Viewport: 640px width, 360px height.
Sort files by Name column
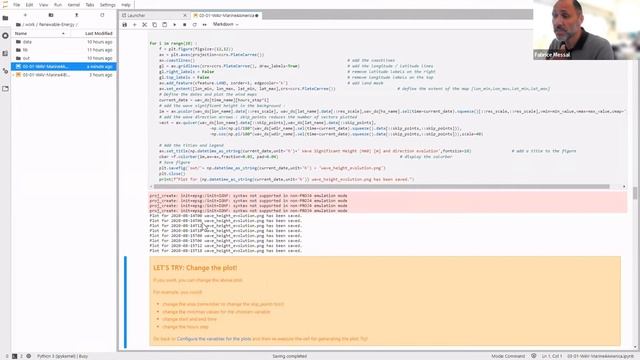pyautogui.click(x=39, y=33)
